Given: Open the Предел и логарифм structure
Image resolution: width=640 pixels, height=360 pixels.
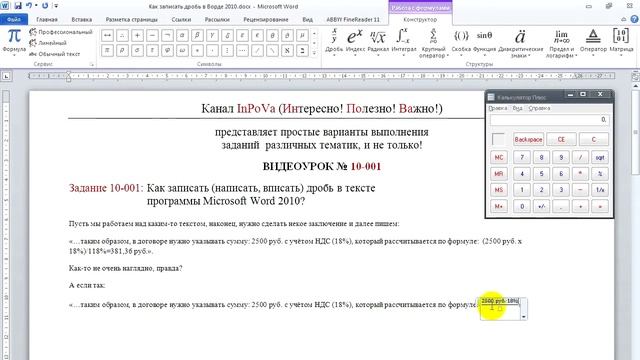Looking at the screenshot, I should click(x=561, y=43).
